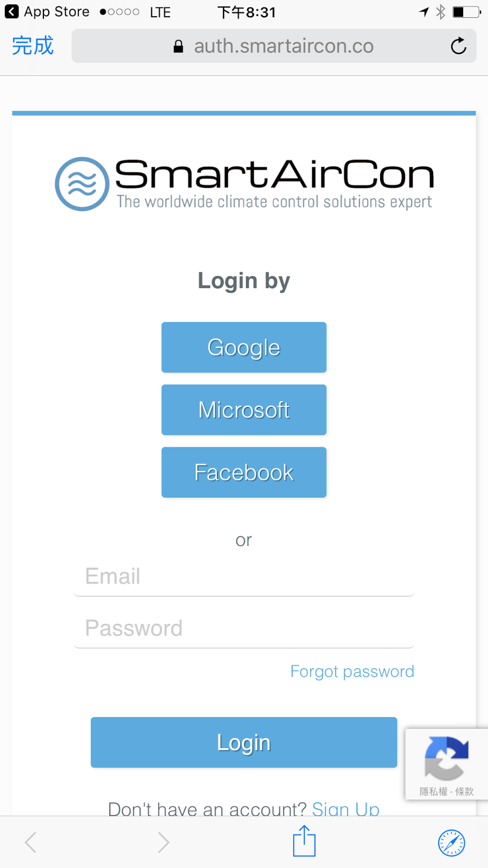
Task: Open Forgot password link
Action: click(352, 672)
